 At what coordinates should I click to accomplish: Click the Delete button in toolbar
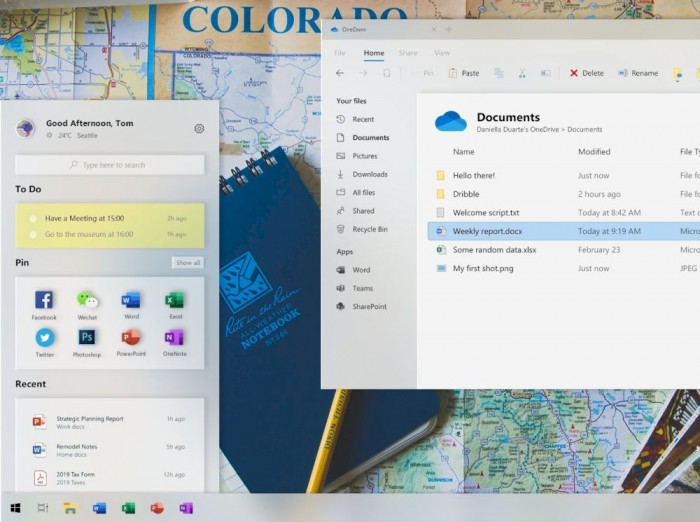587,73
